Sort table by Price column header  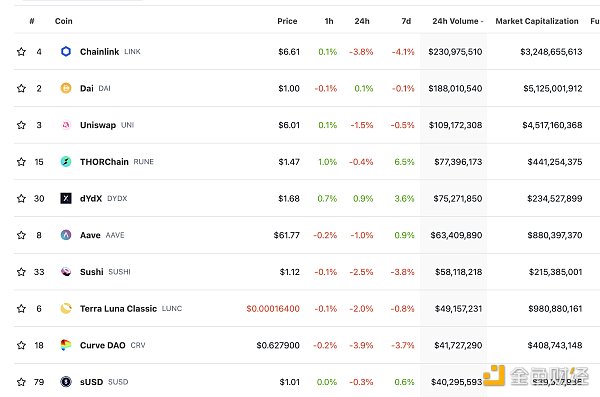287,21
